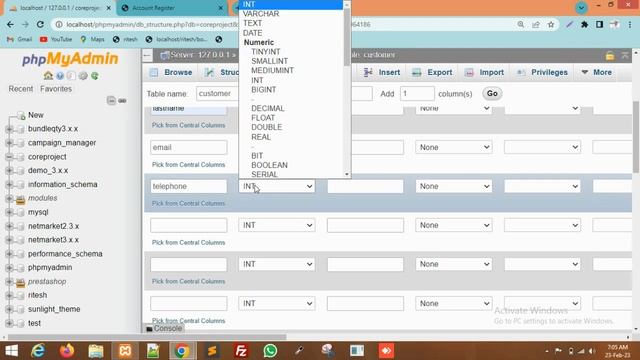640x360 pixels.
Task: Open XAMPP from taskbar
Action: click(x=125, y=351)
